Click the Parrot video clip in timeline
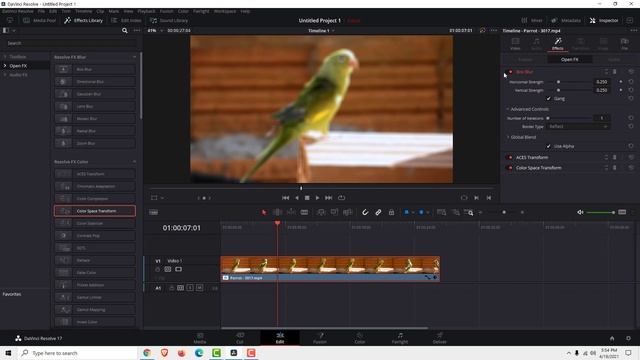This screenshot has height=360, width=640. pos(330,269)
